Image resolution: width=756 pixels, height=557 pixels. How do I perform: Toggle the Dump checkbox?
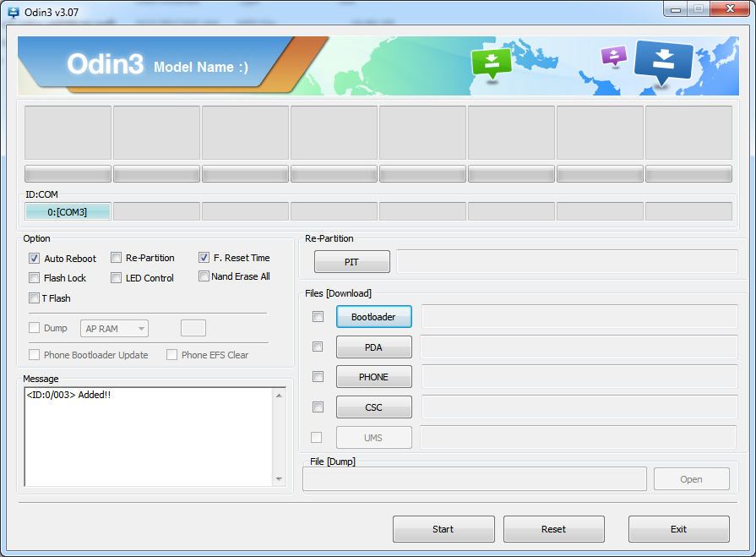pyautogui.click(x=34, y=328)
